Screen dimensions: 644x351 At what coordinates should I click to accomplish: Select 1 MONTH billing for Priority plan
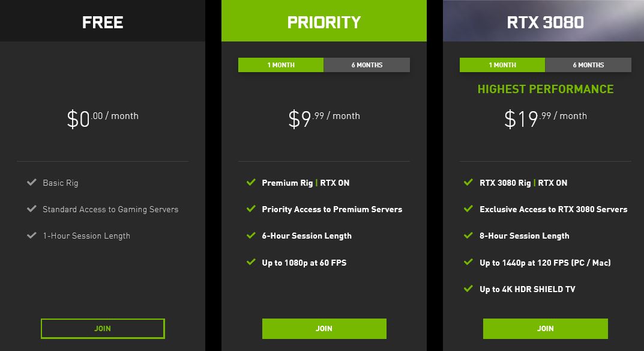[x=281, y=65]
